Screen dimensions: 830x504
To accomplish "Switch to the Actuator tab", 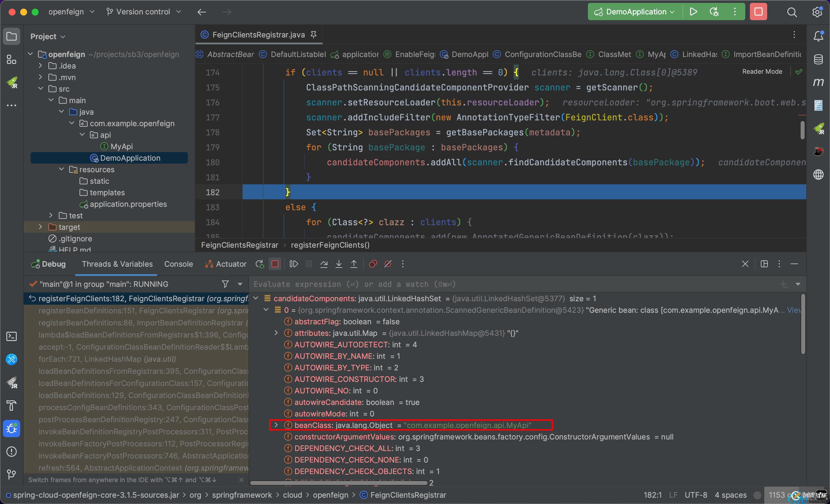I will (226, 264).
